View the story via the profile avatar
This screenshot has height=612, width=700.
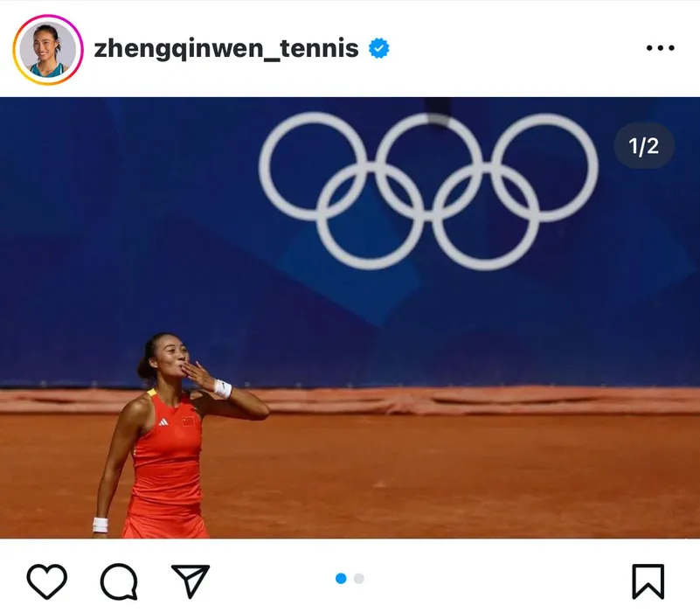pyautogui.click(x=48, y=49)
